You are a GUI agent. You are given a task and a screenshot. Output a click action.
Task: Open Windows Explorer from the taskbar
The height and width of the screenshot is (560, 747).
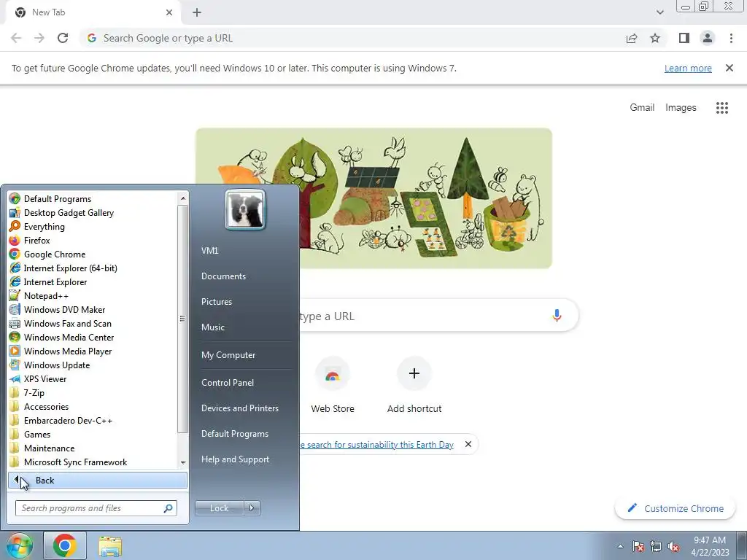(x=110, y=546)
